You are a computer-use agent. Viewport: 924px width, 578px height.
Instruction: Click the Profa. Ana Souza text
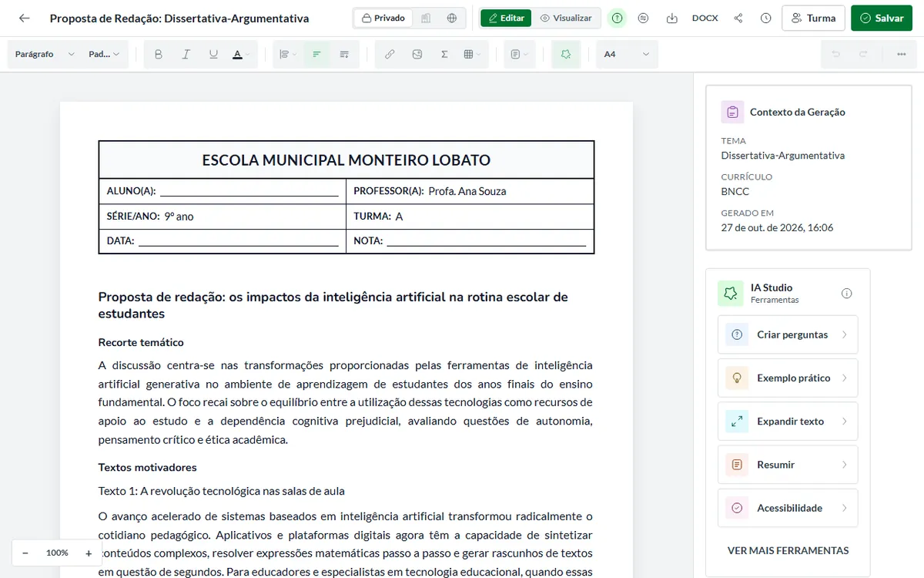[x=467, y=191]
